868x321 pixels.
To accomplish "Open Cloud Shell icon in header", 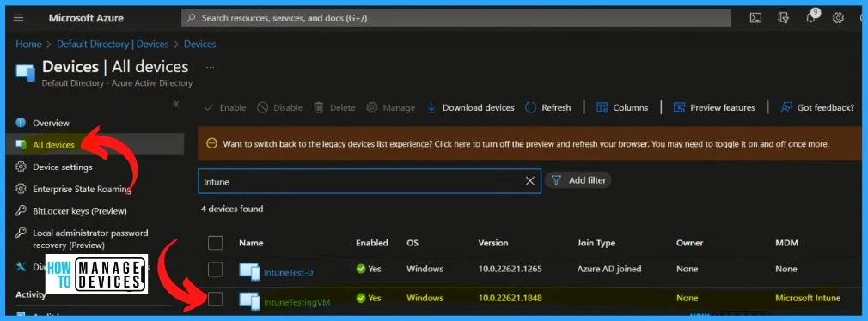I will [x=755, y=18].
